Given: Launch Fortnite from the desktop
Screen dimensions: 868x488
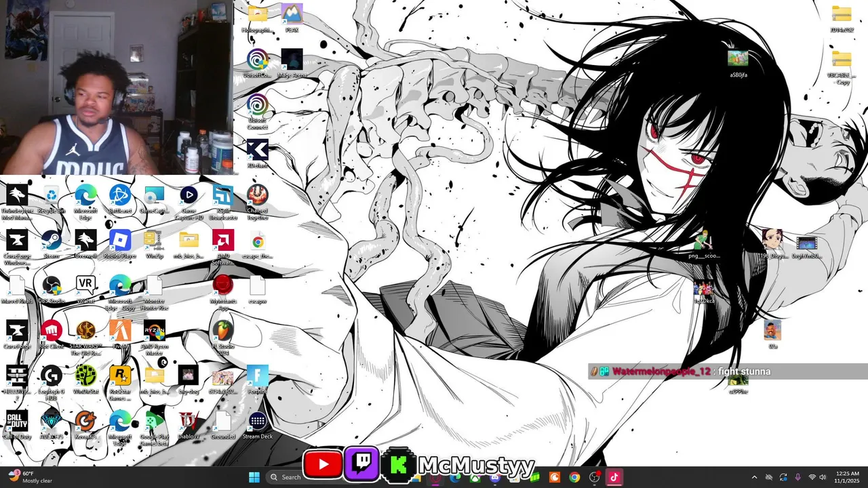Looking at the screenshot, I should (257, 380).
